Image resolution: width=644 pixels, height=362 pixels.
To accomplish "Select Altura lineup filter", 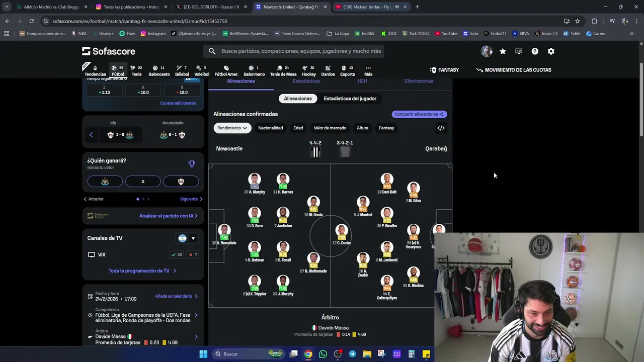I will pos(363,128).
